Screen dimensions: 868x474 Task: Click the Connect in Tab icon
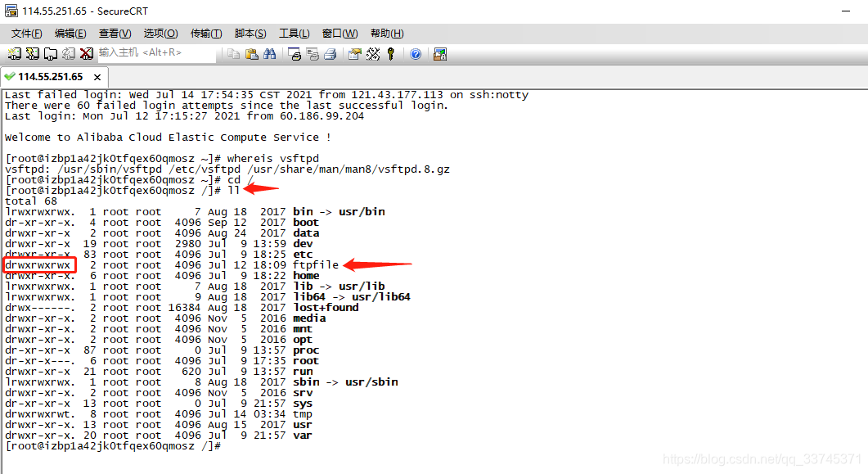point(51,54)
